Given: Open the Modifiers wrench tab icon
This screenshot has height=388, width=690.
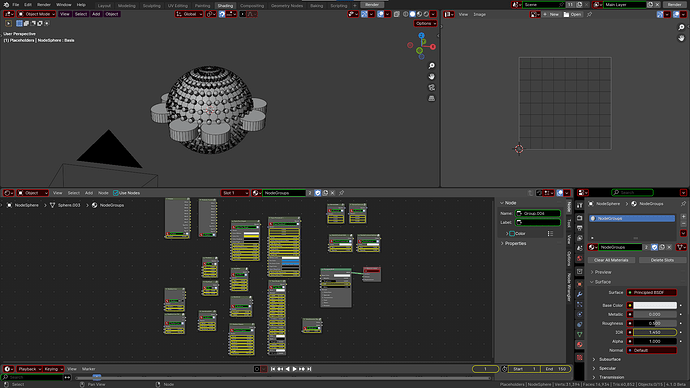Looking at the screenshot, I should coord(580,294).
